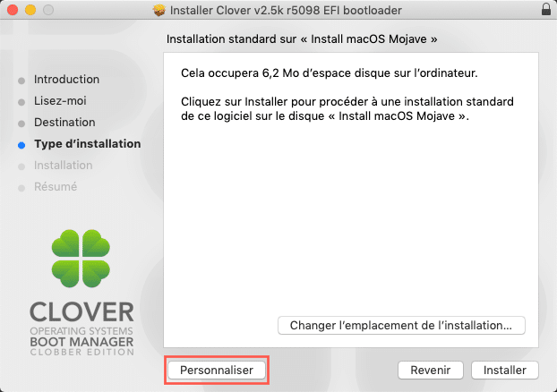Select the Introduction step in sidebar
Image resolution: width=557 pixels, height=392 pixels.
66,79
